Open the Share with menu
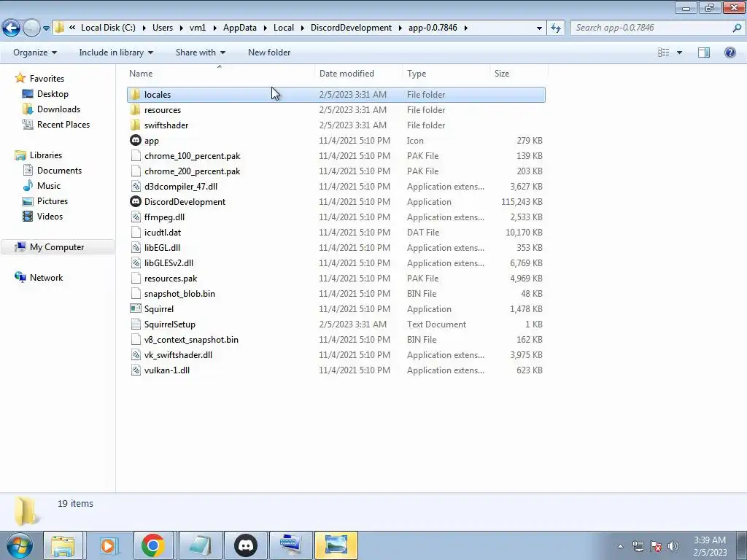The image size is (747, 560). coord(200,52)
